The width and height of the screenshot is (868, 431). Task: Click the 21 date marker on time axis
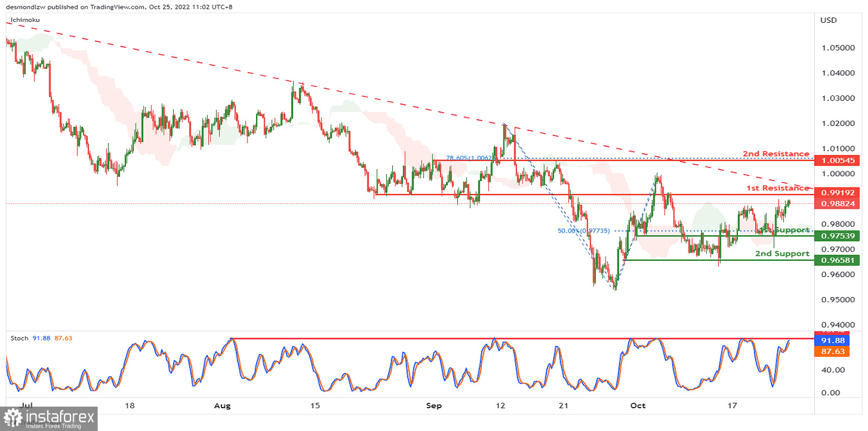[564, 406]
